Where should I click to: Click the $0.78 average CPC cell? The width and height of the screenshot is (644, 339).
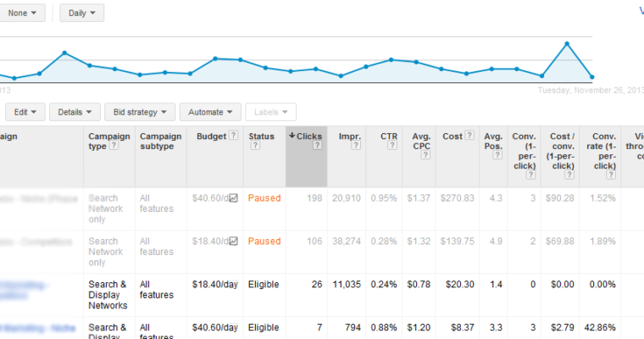click(419, 285)
